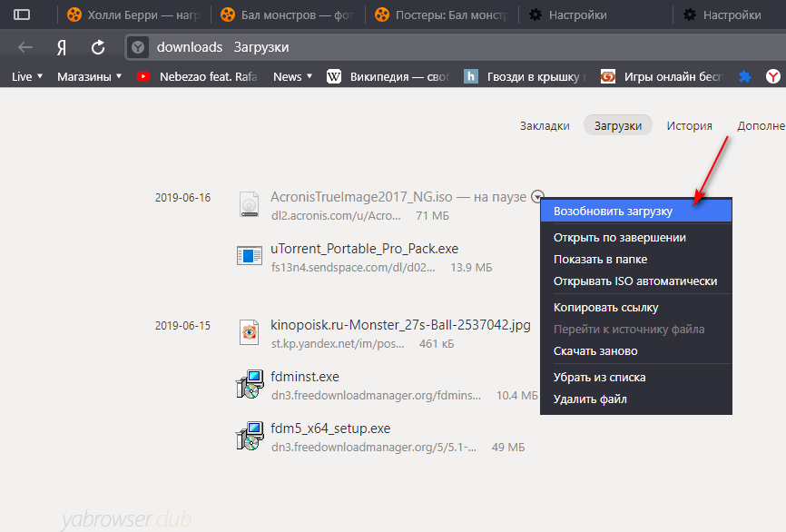Open the fdminst.exe download

coord(305,377)
